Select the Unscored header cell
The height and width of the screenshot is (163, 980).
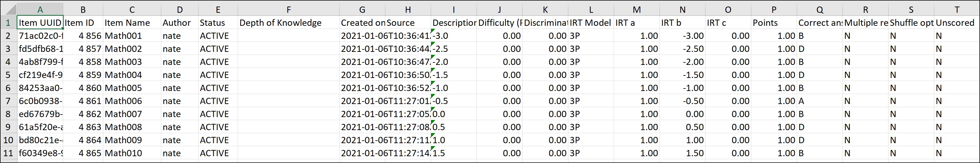point(957,23)
